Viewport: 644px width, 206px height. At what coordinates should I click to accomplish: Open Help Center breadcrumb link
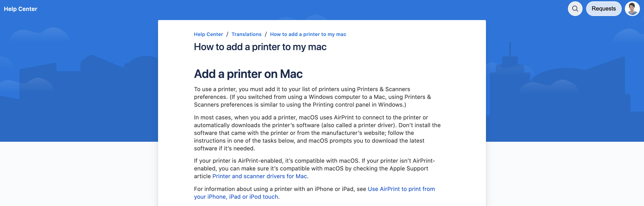[208, 34]
